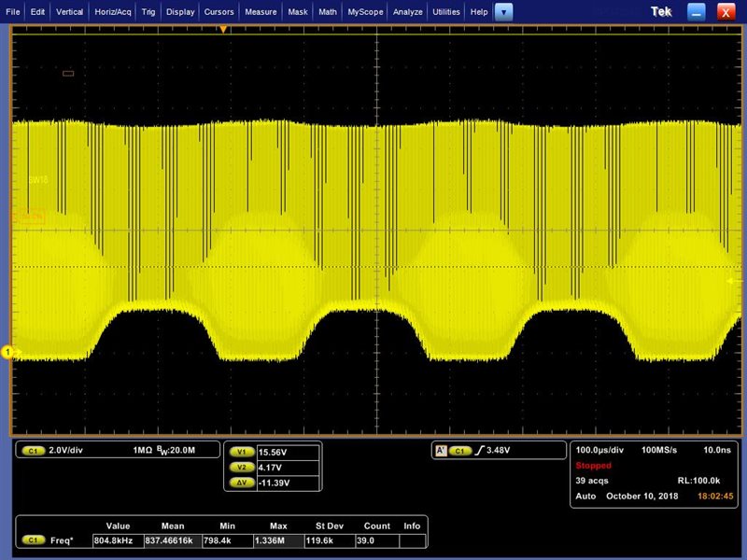Click the trigger level 3.48V readout

coord(499,451)
